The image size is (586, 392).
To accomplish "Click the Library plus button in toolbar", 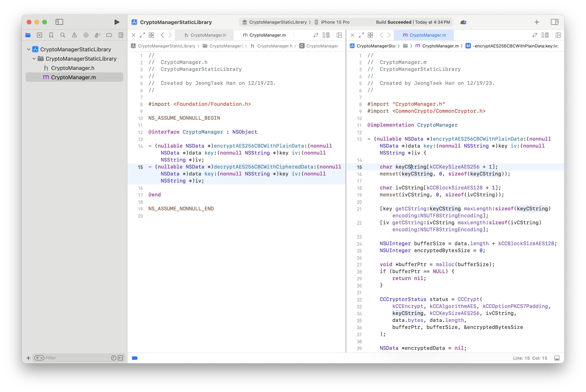I will 536,22.
